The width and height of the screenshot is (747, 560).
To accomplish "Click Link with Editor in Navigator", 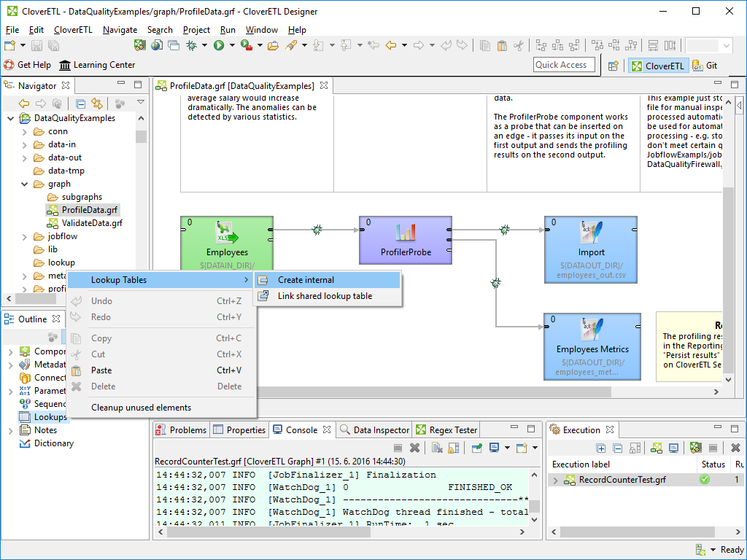I will tap(96, 104).
